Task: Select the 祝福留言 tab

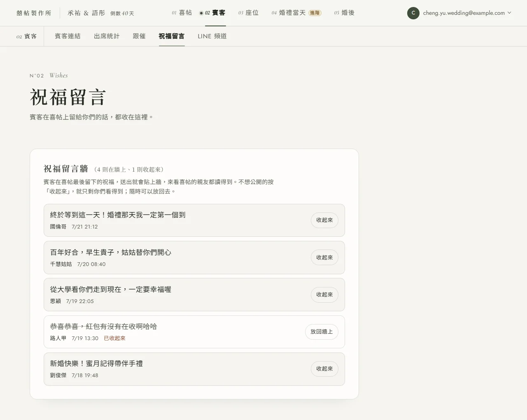Action: click(x=172, y=36)
